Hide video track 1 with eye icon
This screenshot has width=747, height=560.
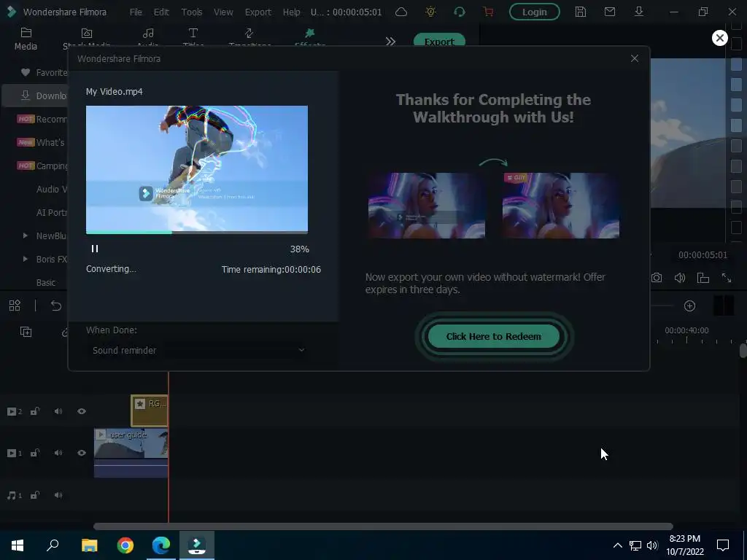[82, 453]
